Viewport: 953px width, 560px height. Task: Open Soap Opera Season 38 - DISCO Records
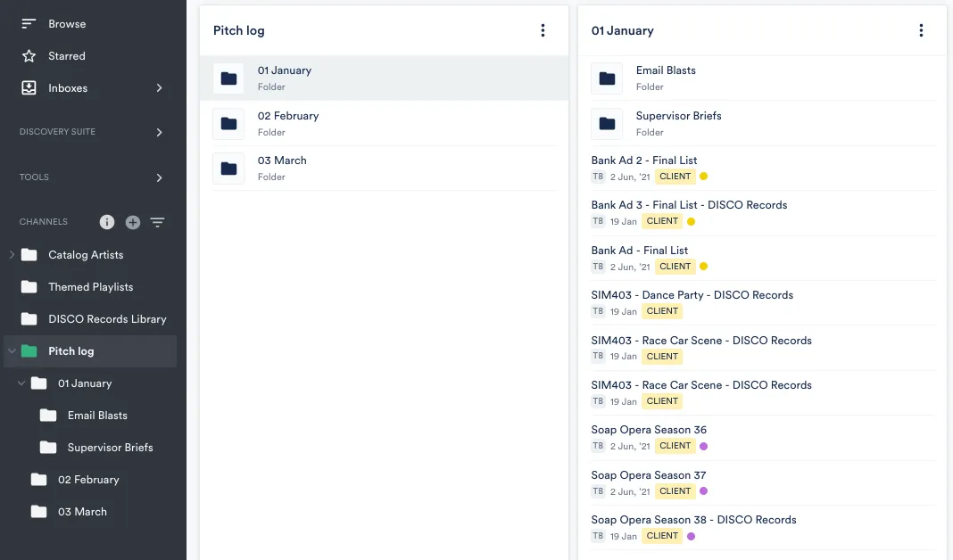[692, 519]
